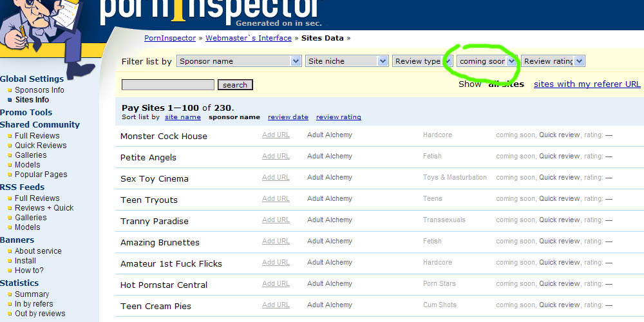Open Models under RSS Feeds

point(28,227)
